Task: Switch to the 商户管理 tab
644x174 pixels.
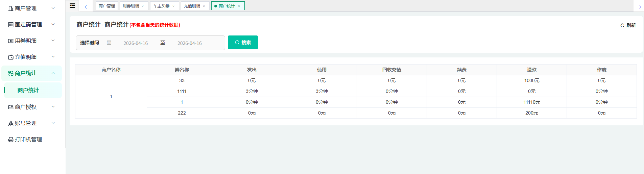Action: tap(107, 6)
